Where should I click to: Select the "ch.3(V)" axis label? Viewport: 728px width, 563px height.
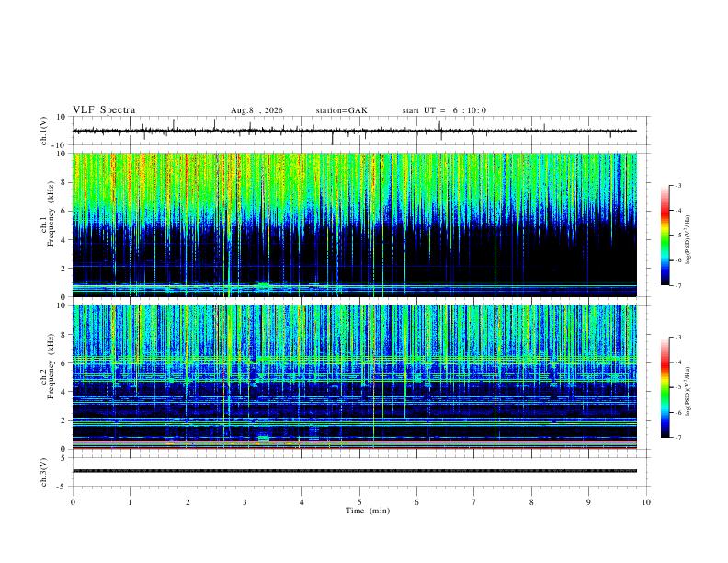pos(44,472)
